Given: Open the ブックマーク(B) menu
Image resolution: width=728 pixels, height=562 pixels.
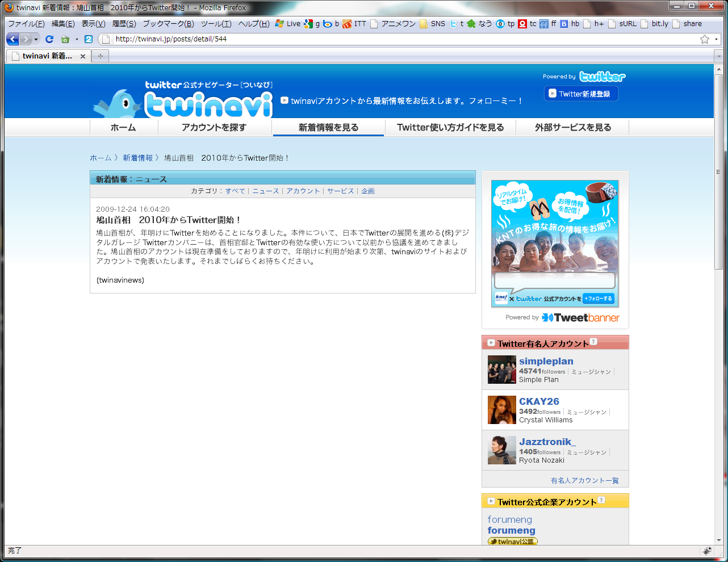Looking at the screenshot, I should (x=168, y=24).
